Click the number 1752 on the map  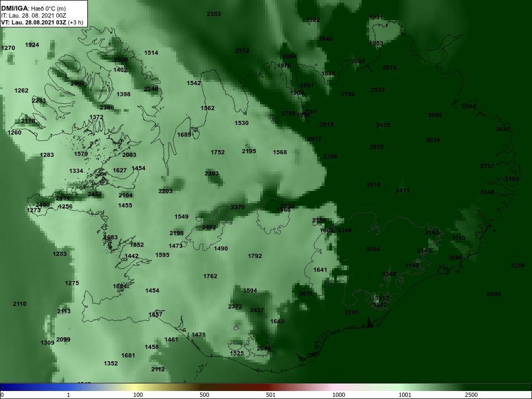pyautogui.click(x=218, y=152)
